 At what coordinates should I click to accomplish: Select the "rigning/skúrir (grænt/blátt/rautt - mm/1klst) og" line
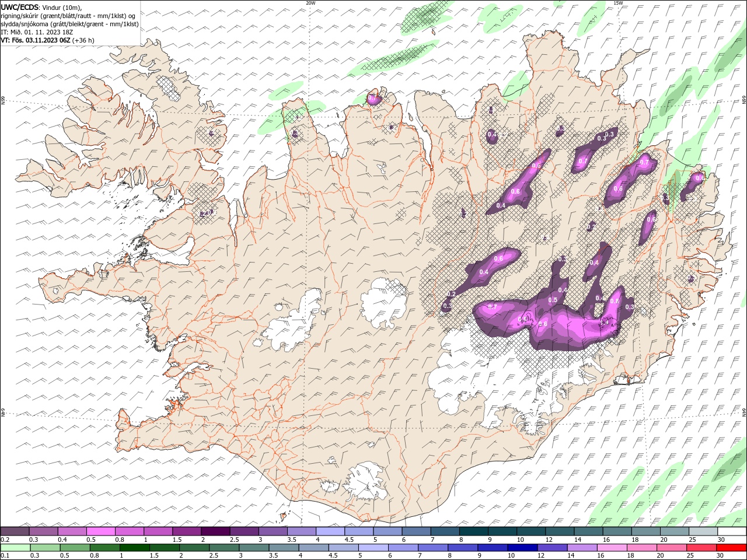pyautogui.click(x=68, y=15)
